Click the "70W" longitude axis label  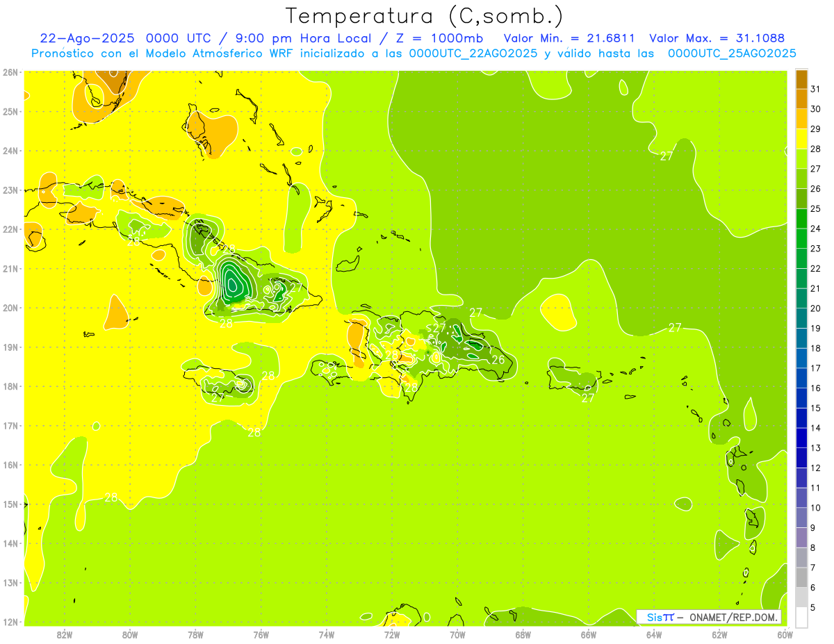coord(457,634)
